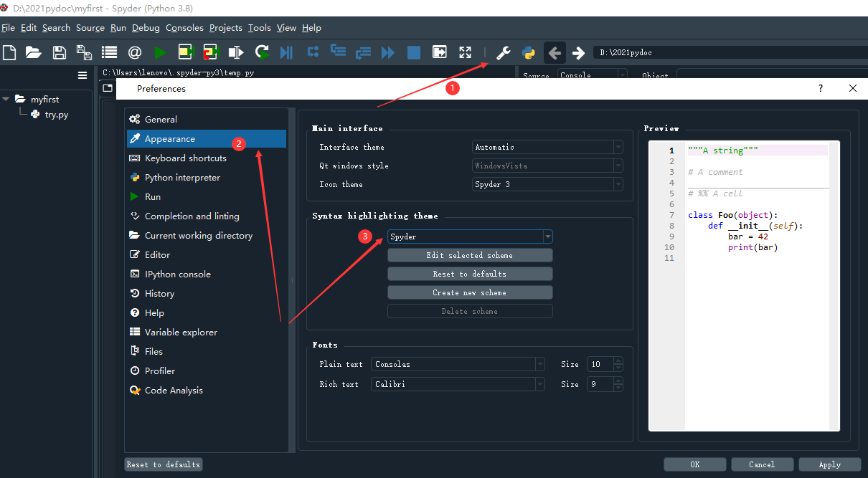Run the current cell icon
The image size is (868, 478).
click(x=186, y=52)
